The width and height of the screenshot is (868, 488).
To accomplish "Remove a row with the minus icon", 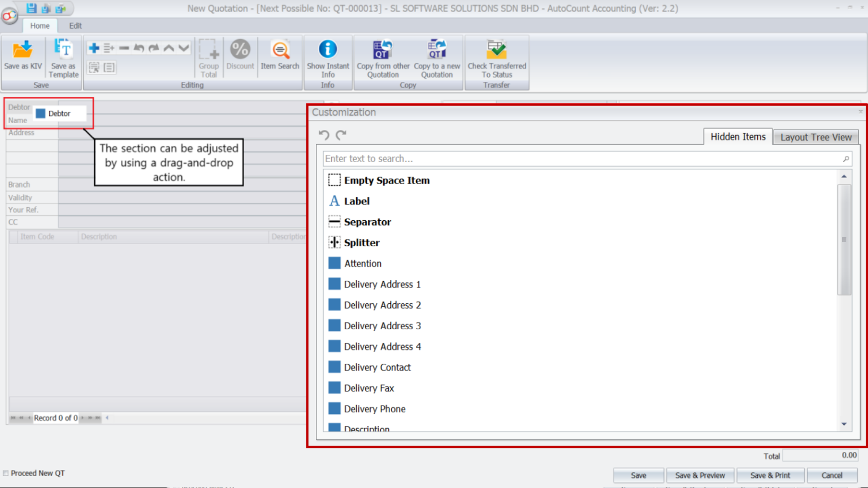I will pyautogui.click(x=124, y=48).
